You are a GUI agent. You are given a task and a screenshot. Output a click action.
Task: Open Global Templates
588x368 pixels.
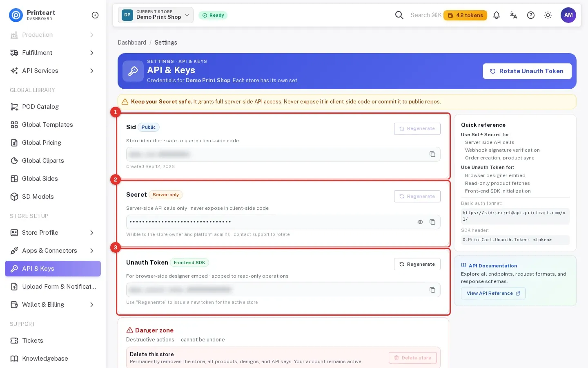pyautogui.click(x=53, y=125)
